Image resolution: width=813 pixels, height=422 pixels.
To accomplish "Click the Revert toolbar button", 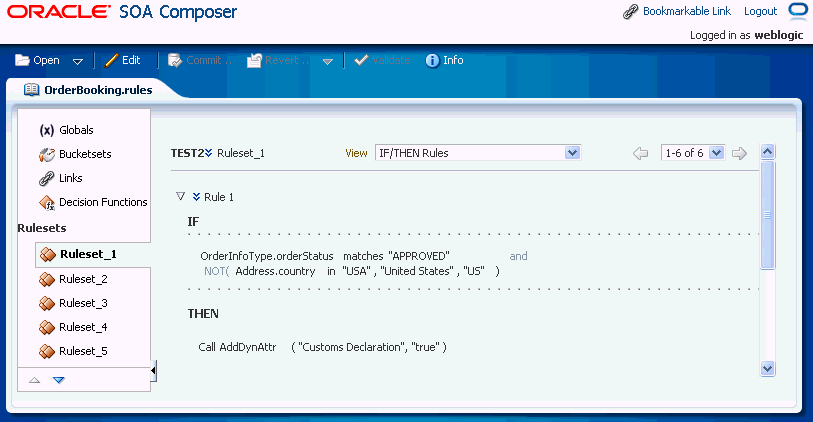I will [x=277, y=60].
